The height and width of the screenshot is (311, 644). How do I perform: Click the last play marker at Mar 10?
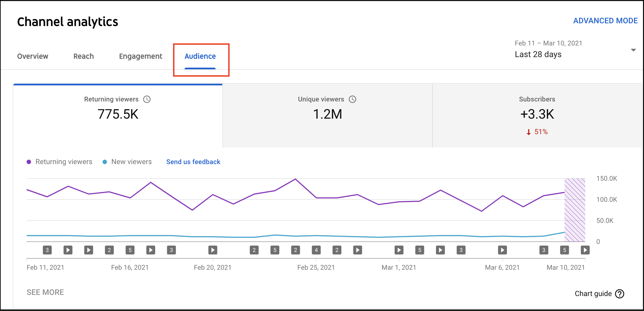(585, 250)
